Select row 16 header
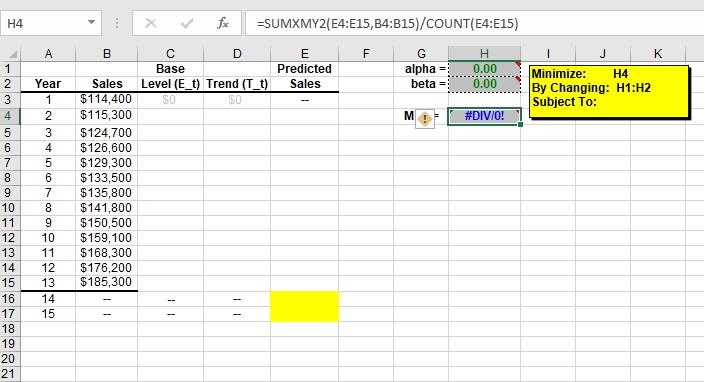Screen dimensions: 706x382 pos(10,299)
